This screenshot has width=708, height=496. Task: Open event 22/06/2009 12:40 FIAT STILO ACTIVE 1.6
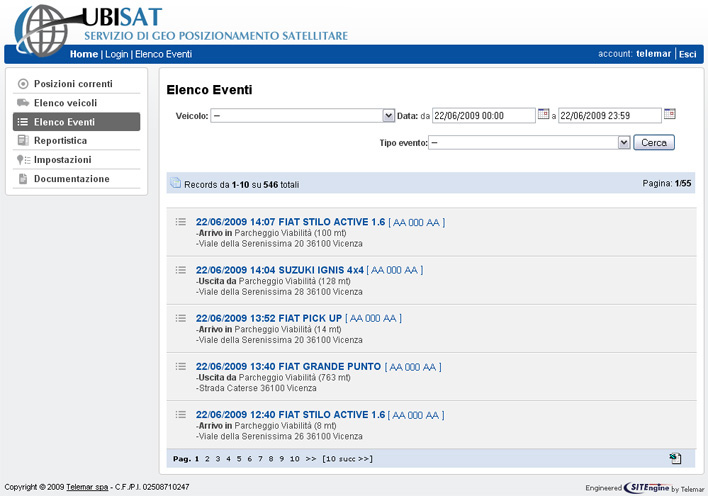pyautogui.click(x=290, y=415)
